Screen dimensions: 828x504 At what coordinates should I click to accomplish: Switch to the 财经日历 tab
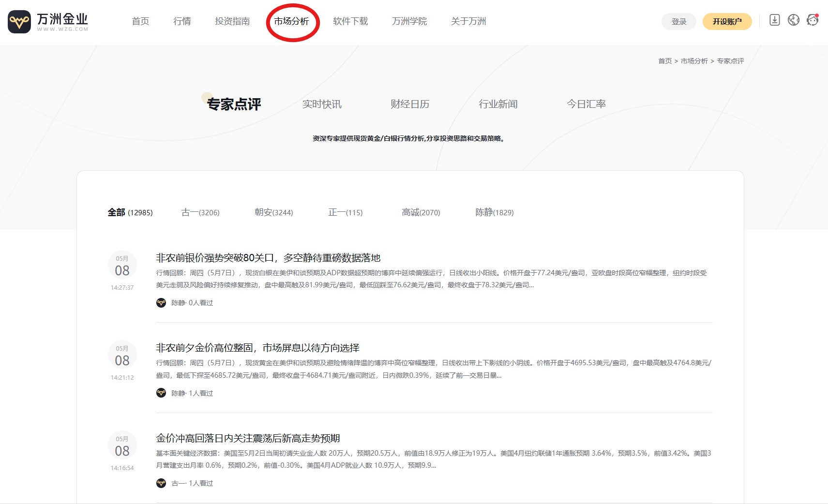click(410, 104)
